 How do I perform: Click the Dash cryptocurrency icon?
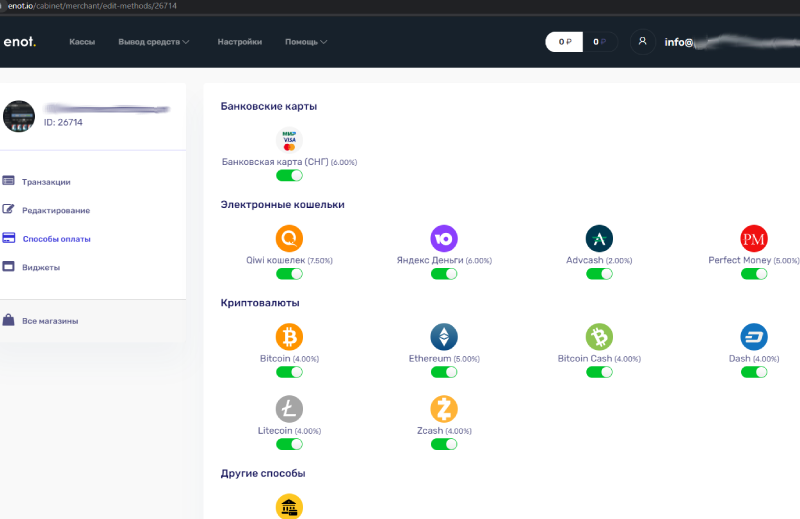coord(754,336)
